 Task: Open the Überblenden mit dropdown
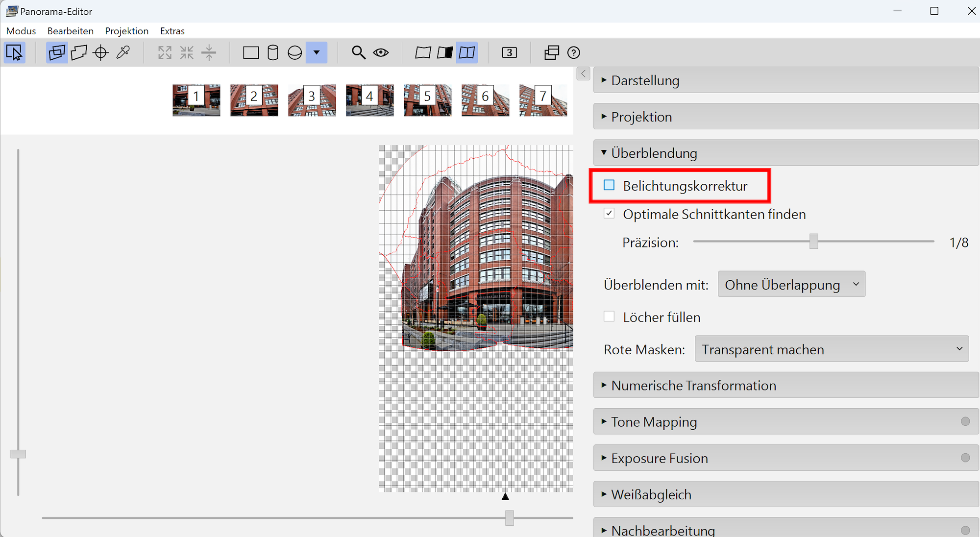[x=791, y=284]
